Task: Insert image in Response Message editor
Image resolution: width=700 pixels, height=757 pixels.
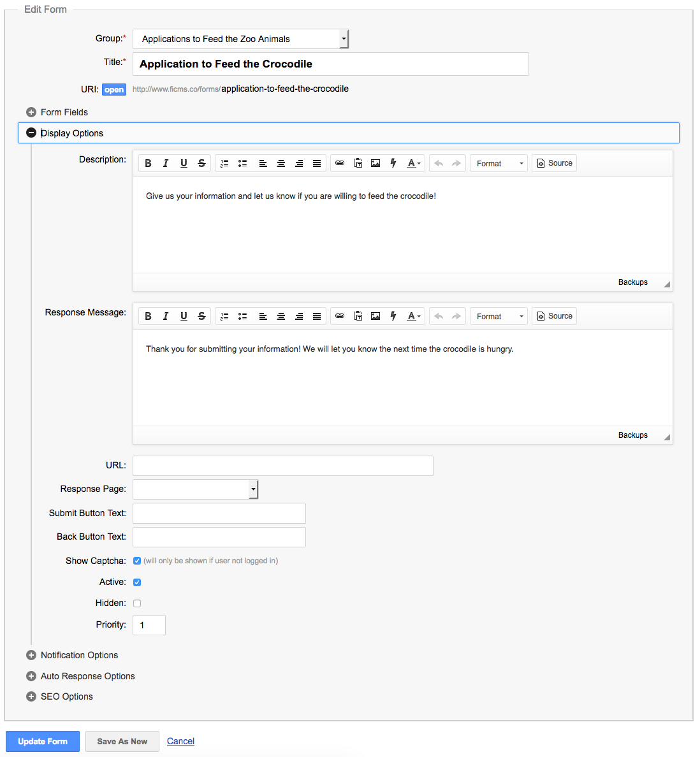Action: pos(376,316)
